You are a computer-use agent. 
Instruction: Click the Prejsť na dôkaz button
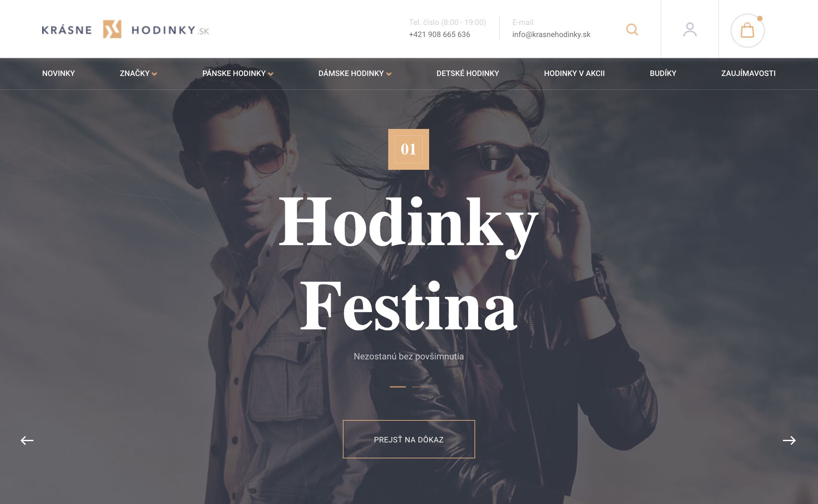(409, 439)
